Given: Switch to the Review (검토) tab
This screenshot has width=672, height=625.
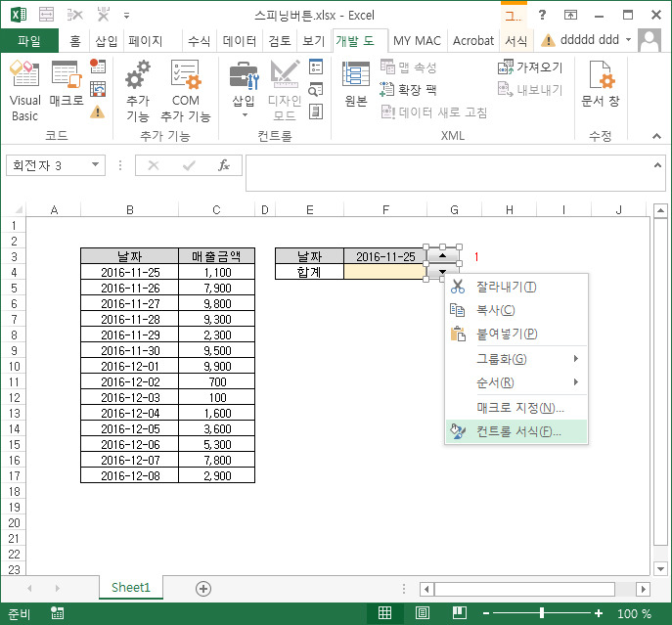Looking at the screenshot, I should click(x=280, y=41).
